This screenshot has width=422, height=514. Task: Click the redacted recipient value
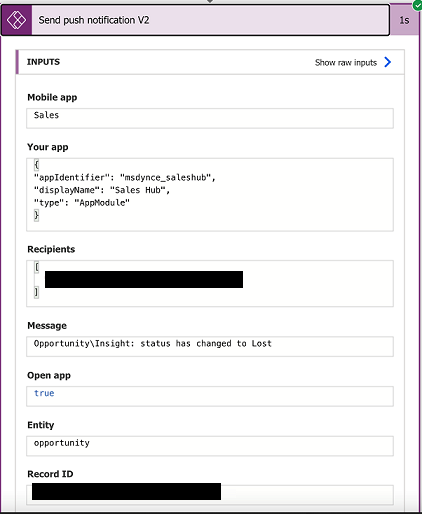point(144,279)
